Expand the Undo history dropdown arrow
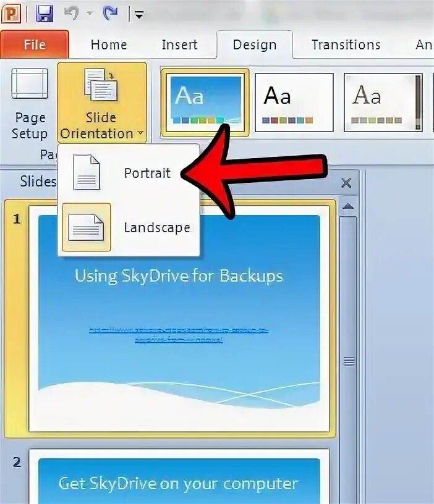434x504 pixels. tap(90, 13)
